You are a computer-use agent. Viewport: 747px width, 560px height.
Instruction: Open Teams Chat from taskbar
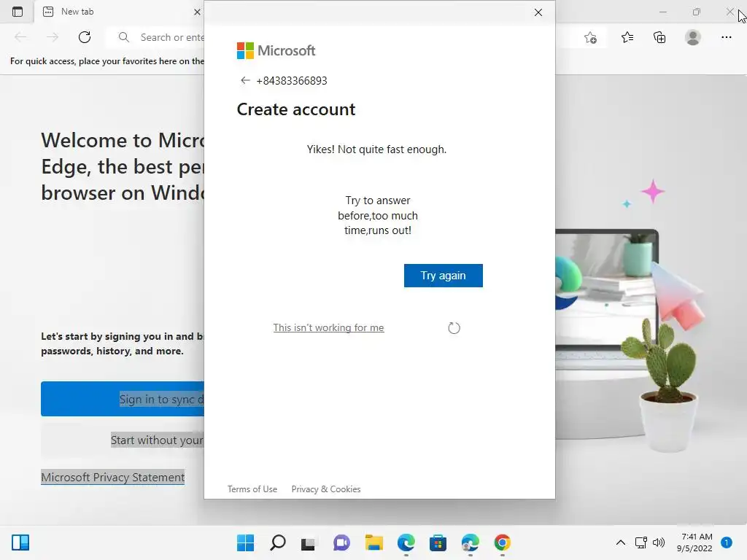pyautogui.click(x=341, y=542)
